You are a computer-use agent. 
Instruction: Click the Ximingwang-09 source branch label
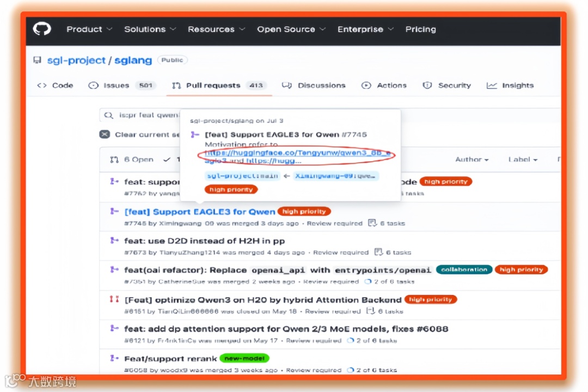click(x=335, y=175)
